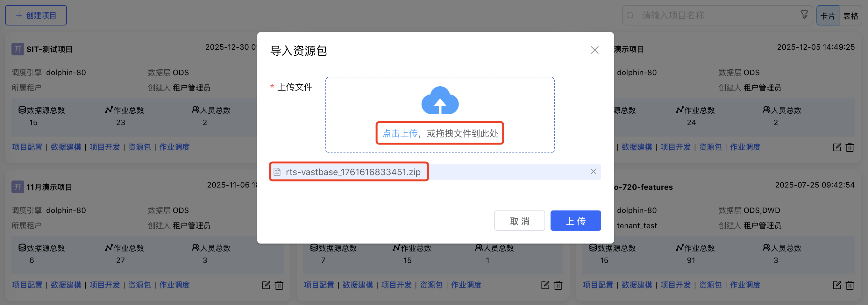Close the 导入资源包 dialog

pos(594,50)
